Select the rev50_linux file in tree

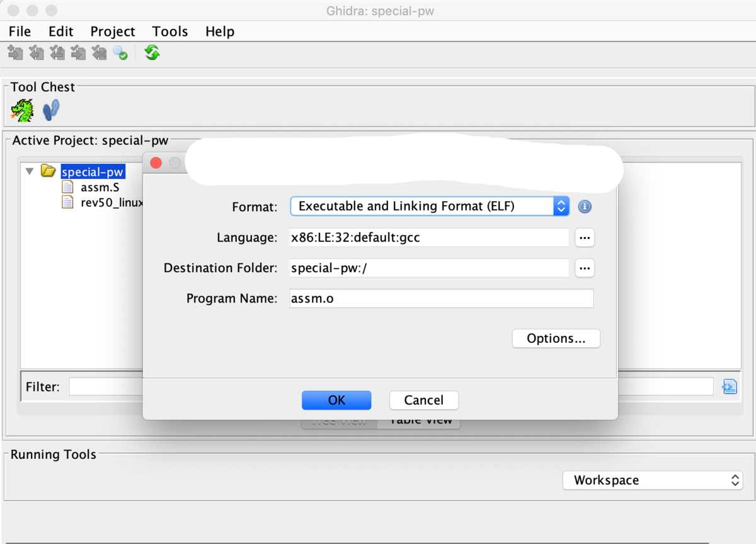(112, 202)
